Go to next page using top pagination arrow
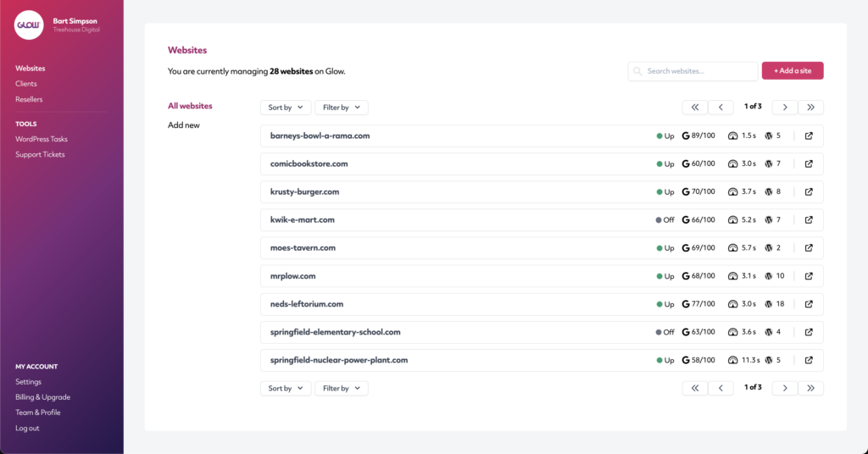 785,108
